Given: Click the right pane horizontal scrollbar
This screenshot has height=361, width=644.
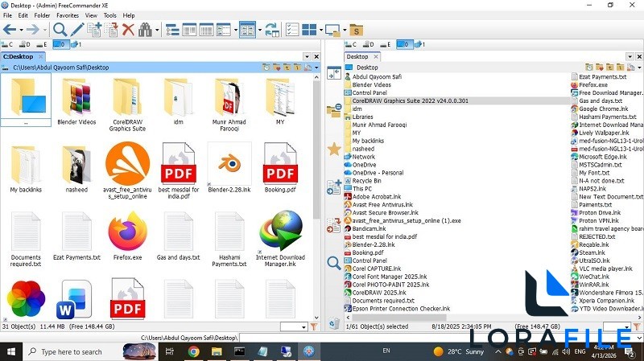Looking at the screenshot, I should (398, 317).
